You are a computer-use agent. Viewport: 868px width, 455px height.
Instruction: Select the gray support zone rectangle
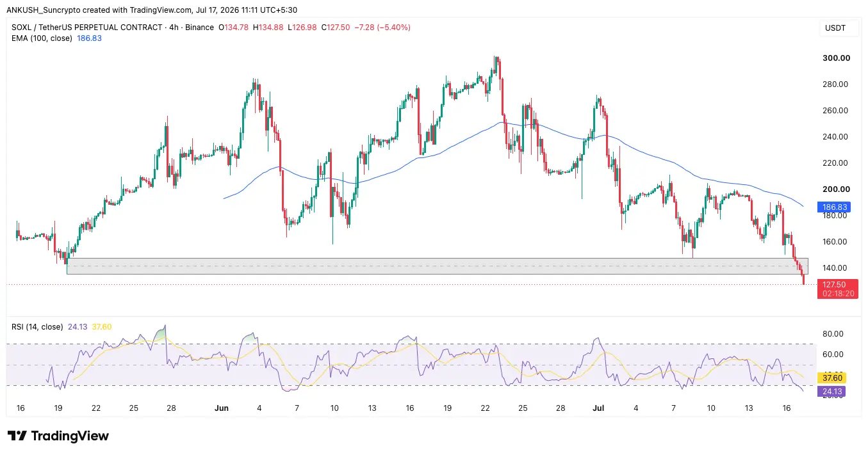(x=438, y=266)
